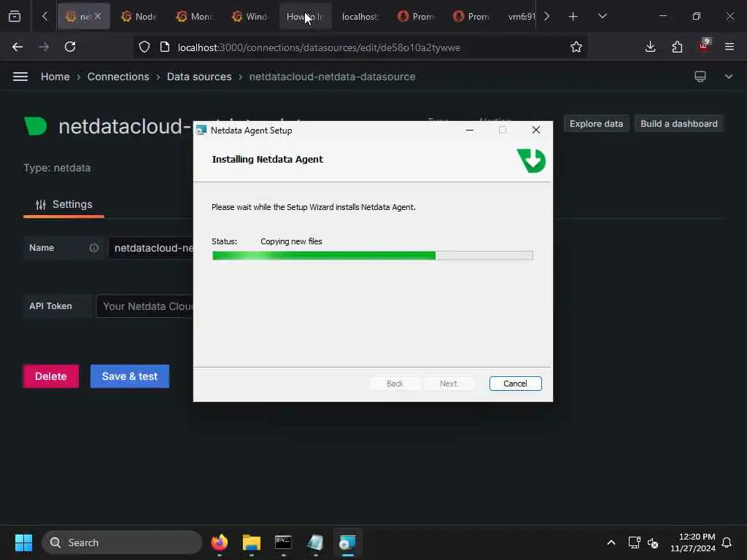The width and height of the screenshot is (747, 560).
Task: Switch to the Node tab
Action: click(x=139, y=17)
